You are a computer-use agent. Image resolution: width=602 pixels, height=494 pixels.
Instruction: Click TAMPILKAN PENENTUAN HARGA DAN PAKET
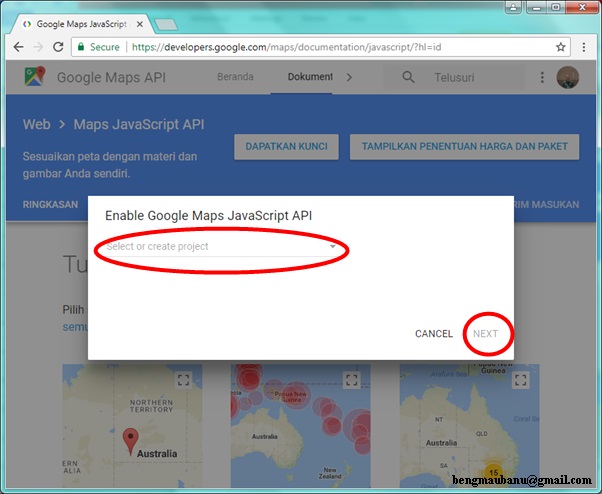click(465, 147)
